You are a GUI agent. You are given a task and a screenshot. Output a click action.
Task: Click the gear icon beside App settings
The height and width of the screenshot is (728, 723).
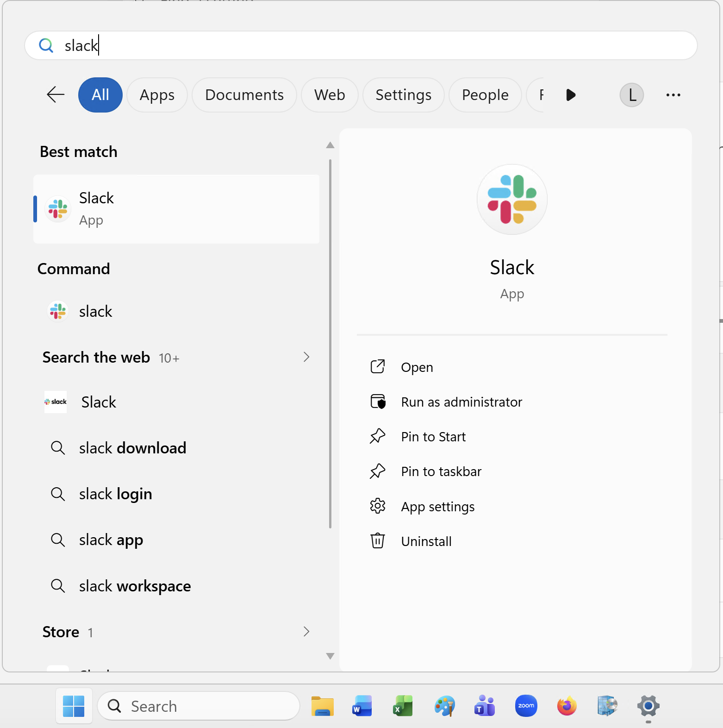(x=378, y=506)
